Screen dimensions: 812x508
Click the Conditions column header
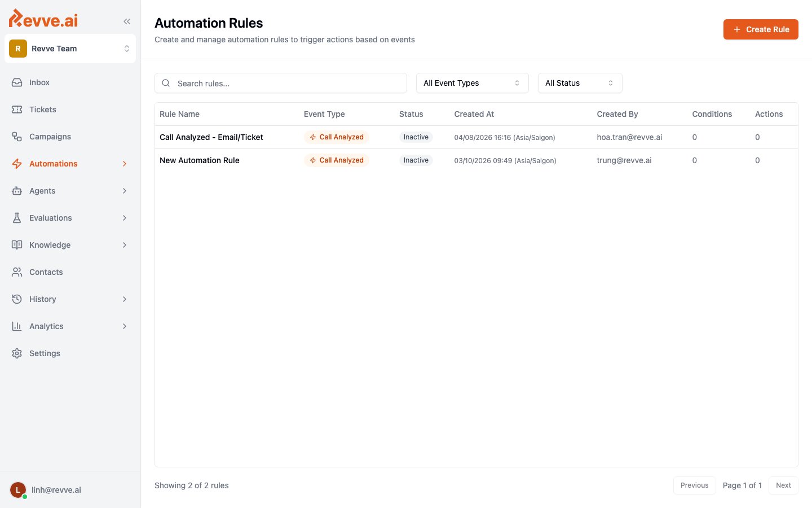[712, 114]
